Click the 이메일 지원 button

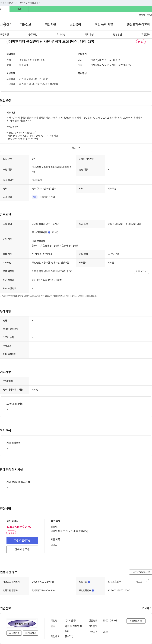click(22, 549)
